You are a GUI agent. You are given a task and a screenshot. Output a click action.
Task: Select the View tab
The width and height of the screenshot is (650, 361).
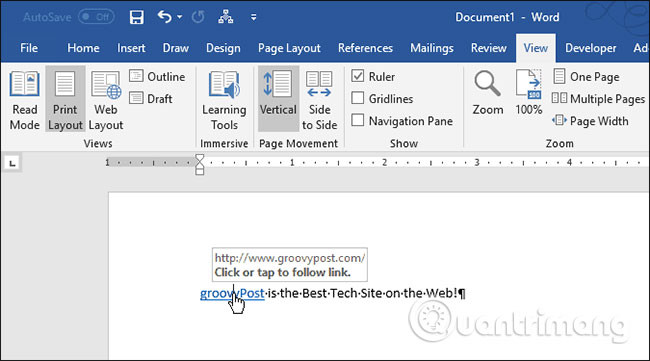pyautogui.click(x=536, y=48)
